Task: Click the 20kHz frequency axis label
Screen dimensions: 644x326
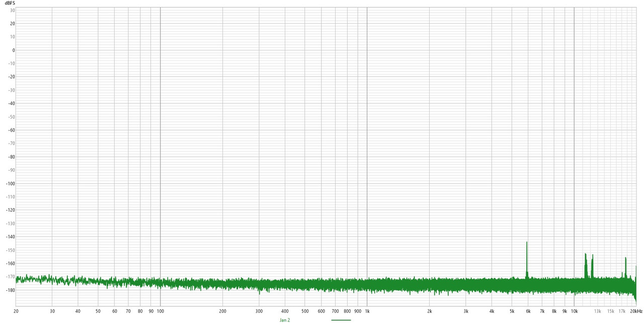Action: point(636,311)
